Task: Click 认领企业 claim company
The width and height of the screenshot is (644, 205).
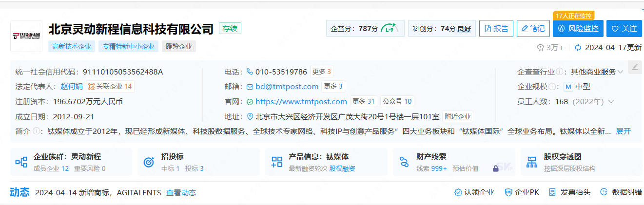Action: pos(474,192)
